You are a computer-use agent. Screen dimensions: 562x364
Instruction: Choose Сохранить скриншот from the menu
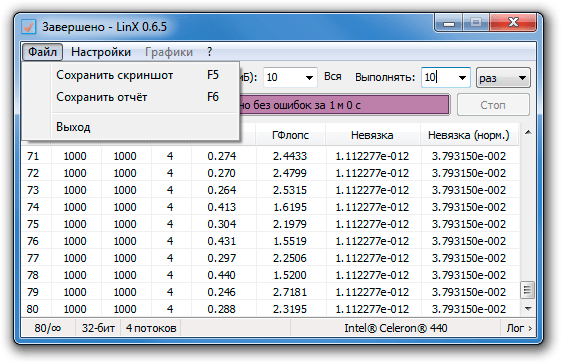(x=138, y=75)
